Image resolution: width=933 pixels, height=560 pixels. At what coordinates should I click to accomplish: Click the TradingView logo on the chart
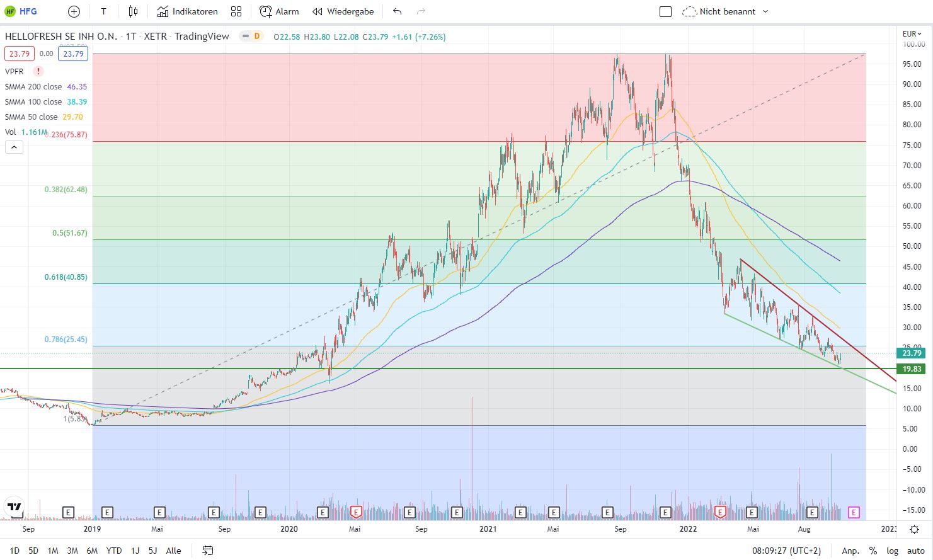[x=14, y=507]
